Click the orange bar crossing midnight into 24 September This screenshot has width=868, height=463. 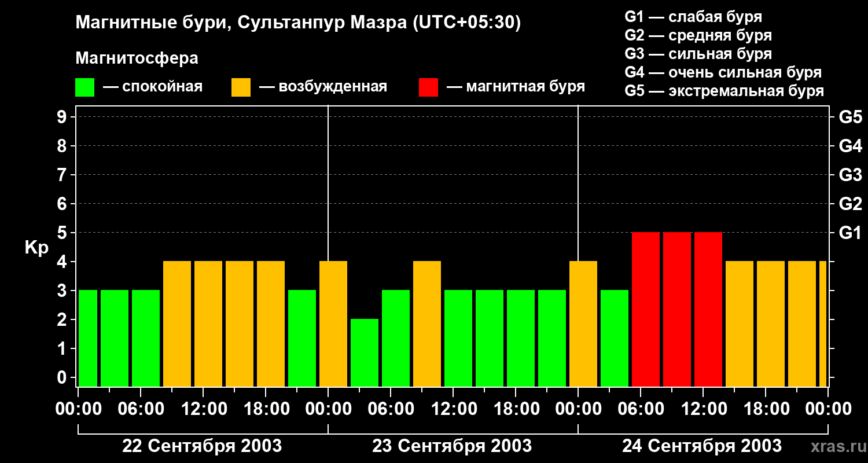tap(583, 324)
